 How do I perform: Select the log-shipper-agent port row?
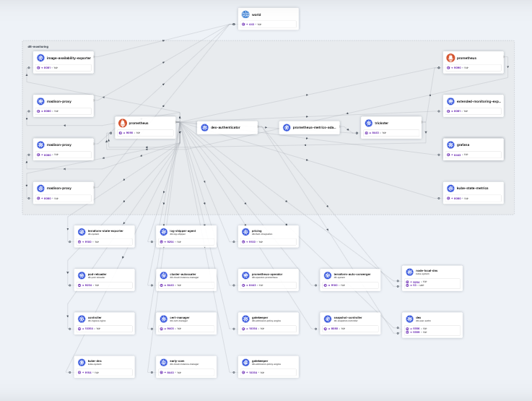[x=187, y=242]
